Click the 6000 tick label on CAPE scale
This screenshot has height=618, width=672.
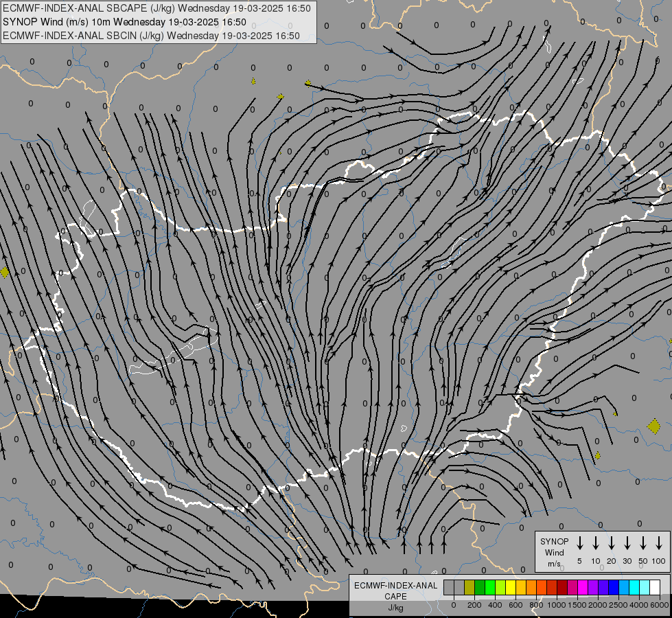pos(659,605)
